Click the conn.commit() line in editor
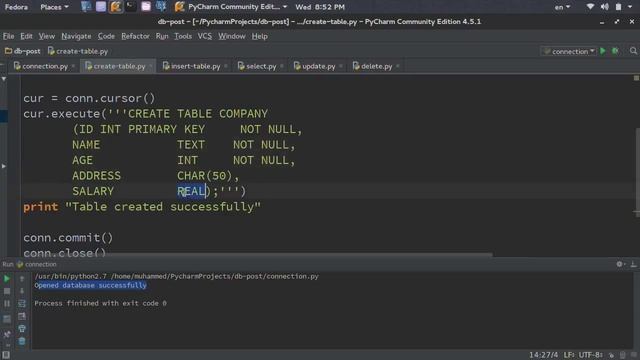This screenshot has height=360, width=640. pos(68,238)
